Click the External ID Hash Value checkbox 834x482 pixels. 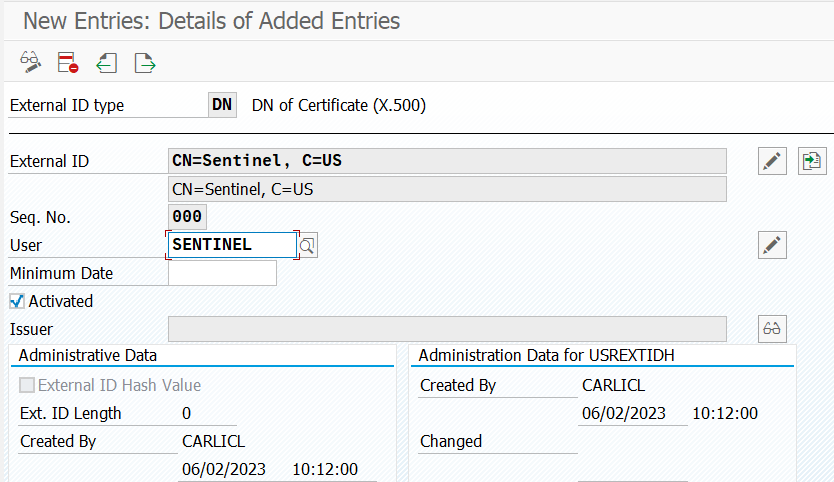(x=27, y=385)
